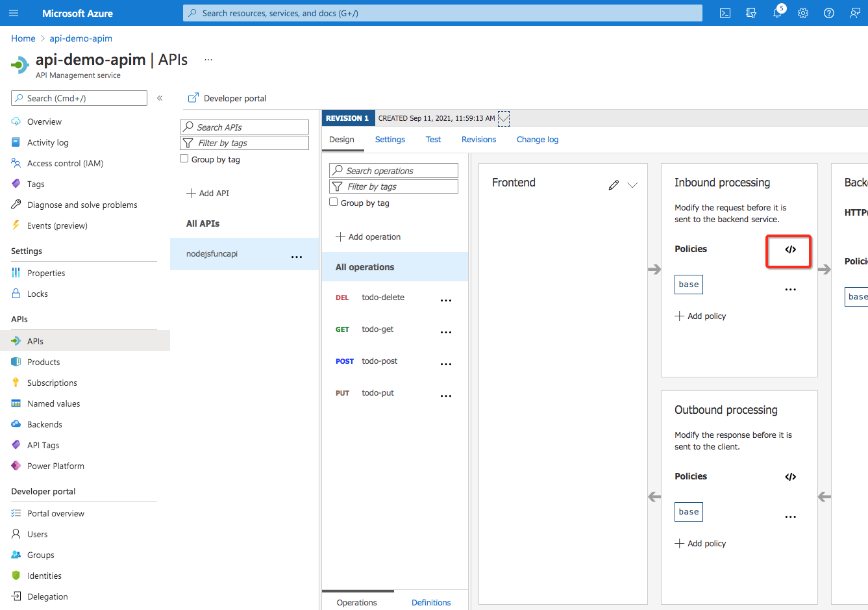Focus the Search operations field

[393, 170]
